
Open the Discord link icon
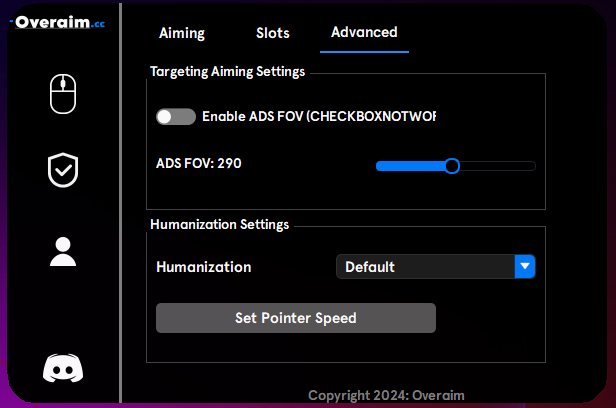63,368
